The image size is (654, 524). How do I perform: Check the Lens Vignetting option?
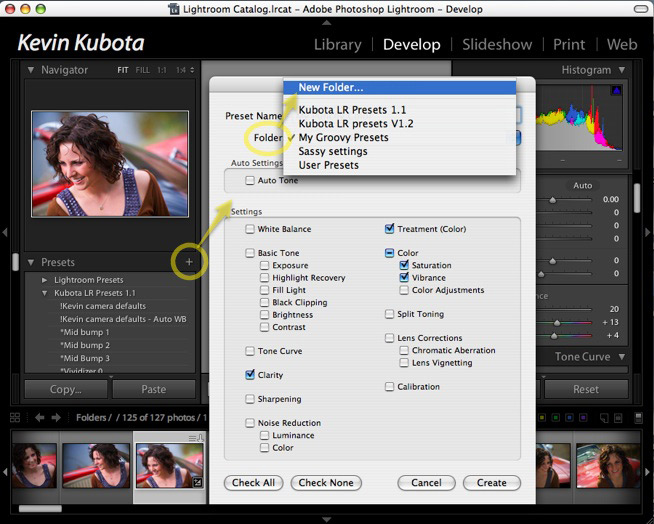point(404,363)
